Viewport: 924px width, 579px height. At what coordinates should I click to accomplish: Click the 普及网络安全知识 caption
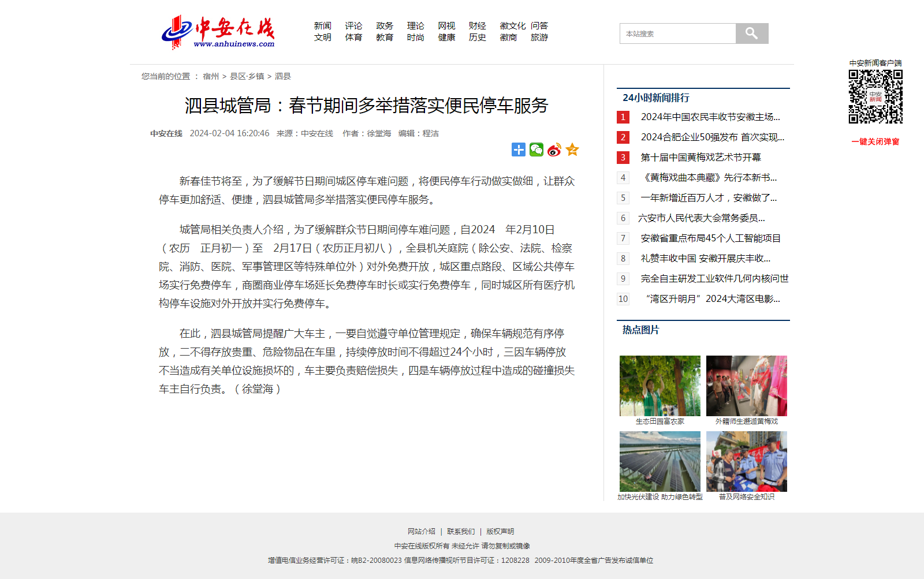[747, 496]
